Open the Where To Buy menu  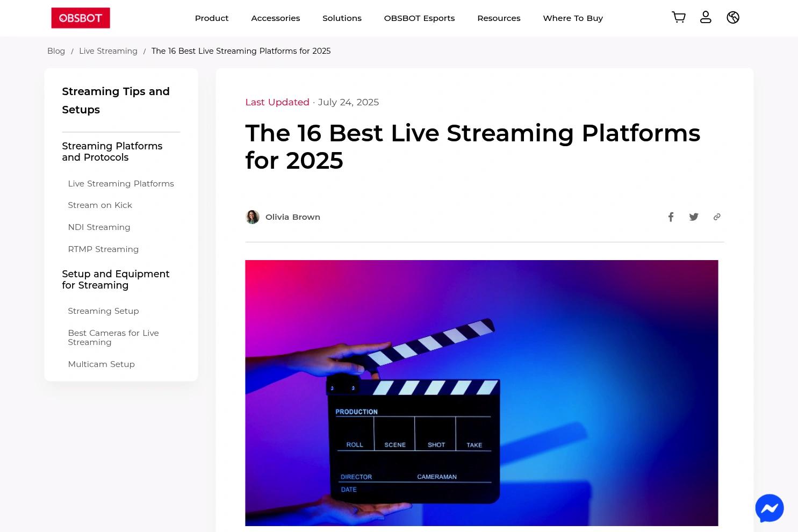(573, 18)
